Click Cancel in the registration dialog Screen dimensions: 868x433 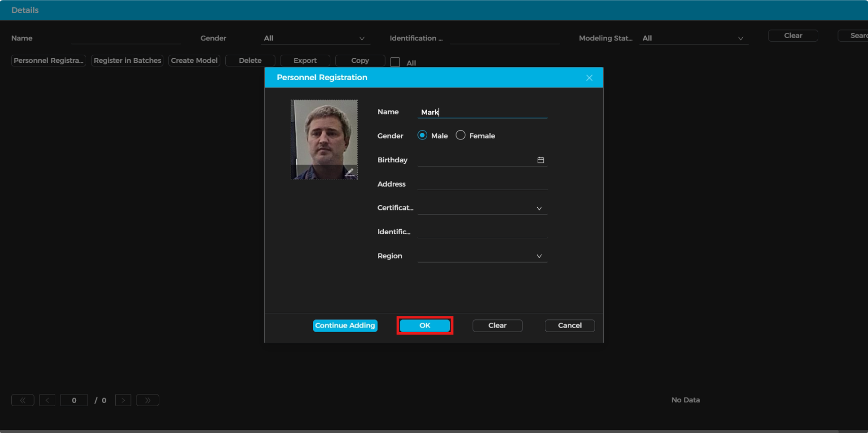[x=570, y=326]
